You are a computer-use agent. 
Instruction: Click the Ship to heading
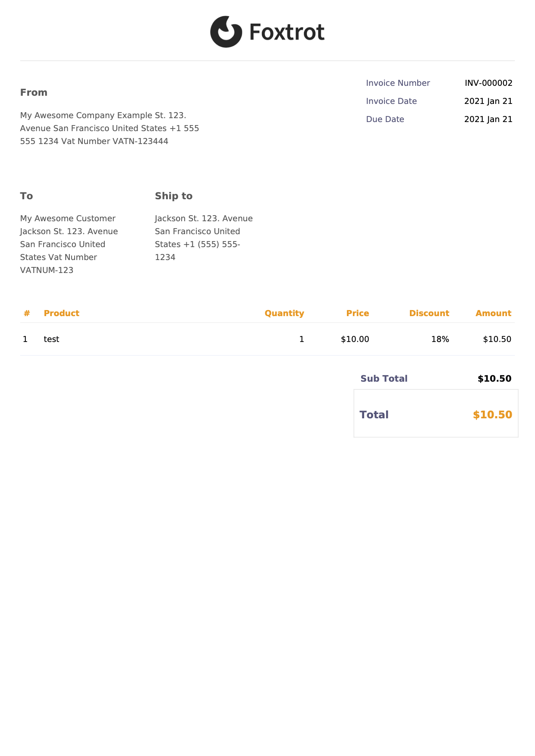click(x=173, y=196)
